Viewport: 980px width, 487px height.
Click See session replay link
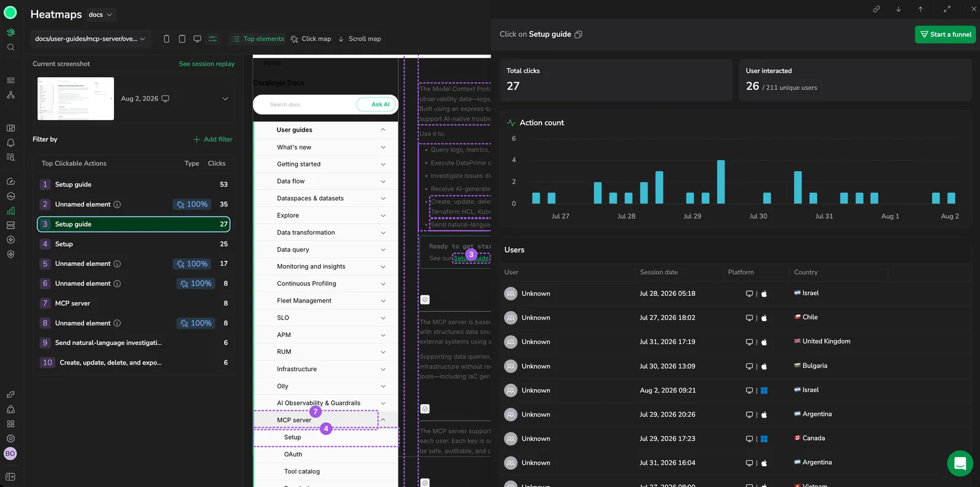pyautogui.click(x=206, y=64)
